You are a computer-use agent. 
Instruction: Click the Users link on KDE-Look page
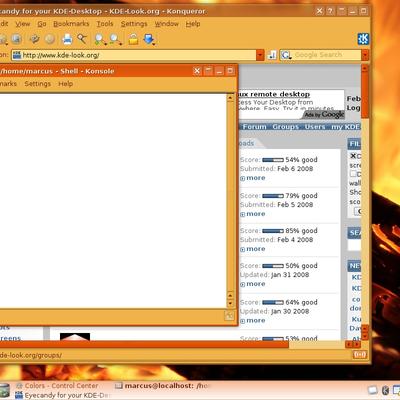click(x=315, y=127)
